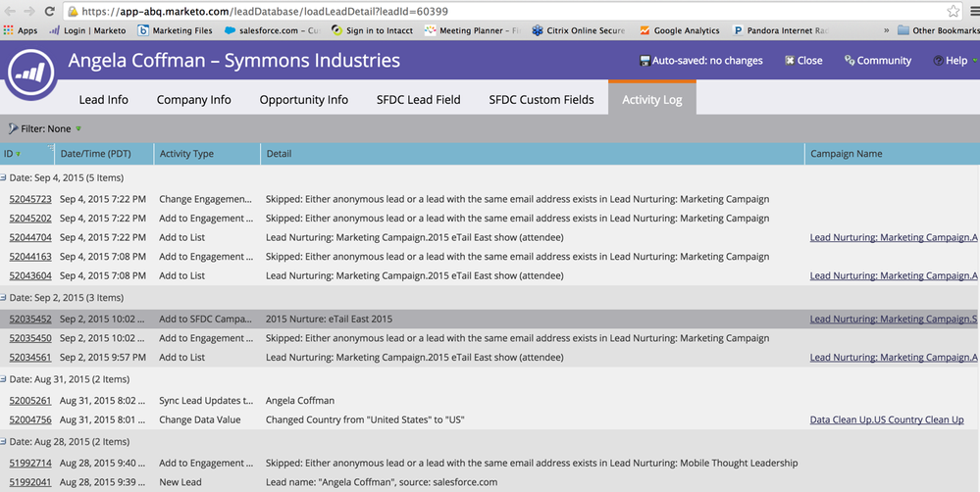This screenshot has width=980, height=492.
Task: Open the Chrome hamburger menu
Action: 974,11
